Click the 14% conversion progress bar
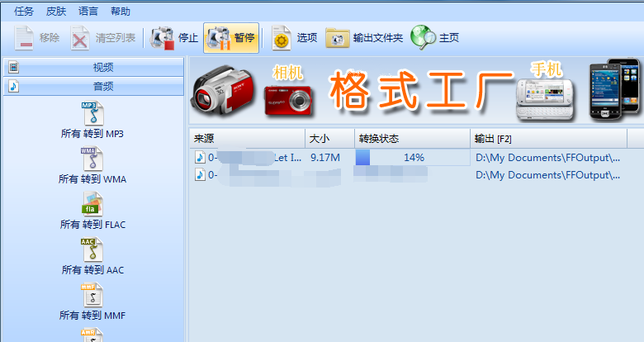 pos(412,157)
